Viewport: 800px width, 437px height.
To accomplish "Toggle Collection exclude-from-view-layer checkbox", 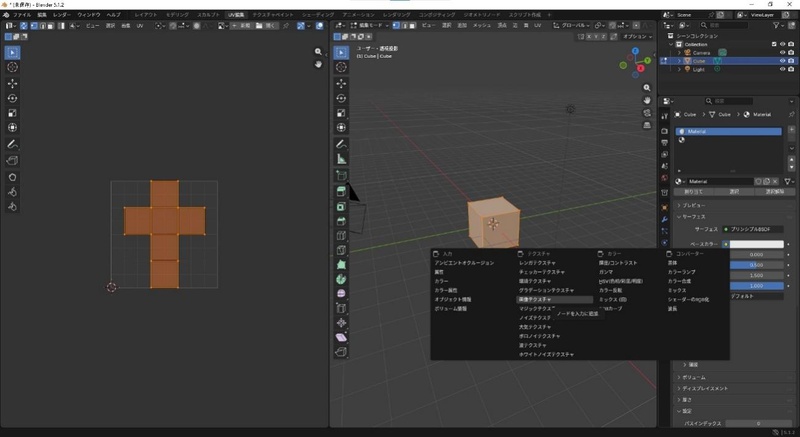I will [774, 44].
